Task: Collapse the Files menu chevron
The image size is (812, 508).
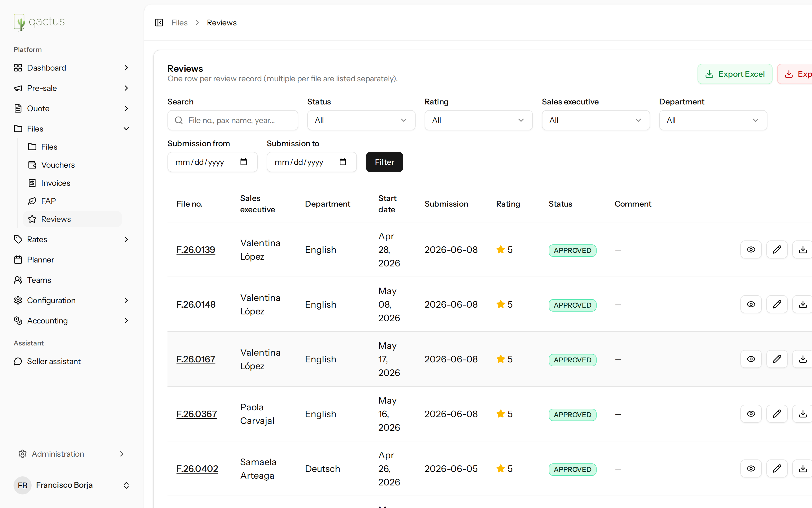Action: click(x=126, y=129)
